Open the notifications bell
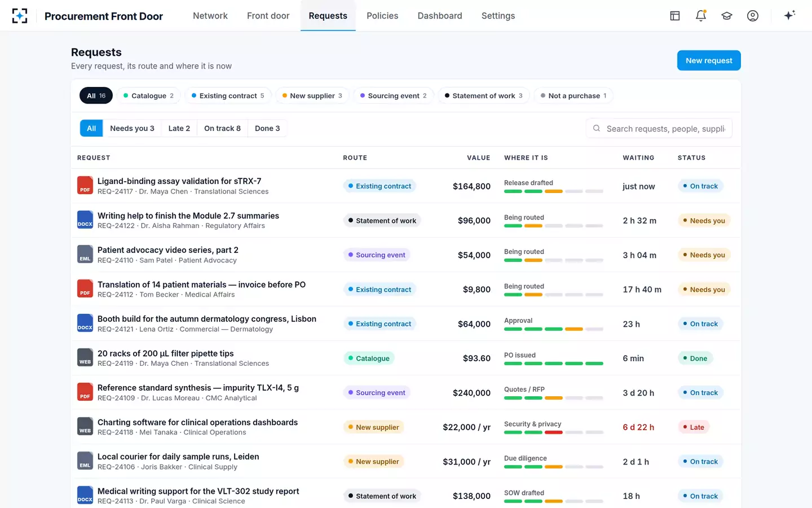 (701, 16)
